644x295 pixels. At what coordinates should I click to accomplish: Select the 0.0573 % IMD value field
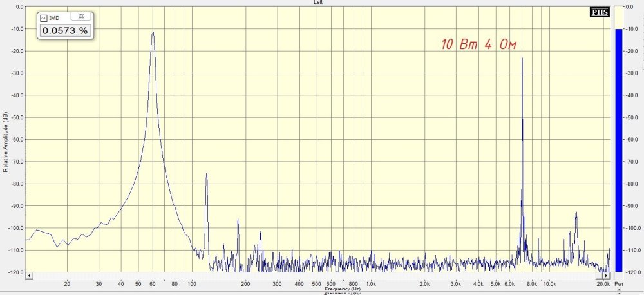pyautogui.click(x=65, y=30)
